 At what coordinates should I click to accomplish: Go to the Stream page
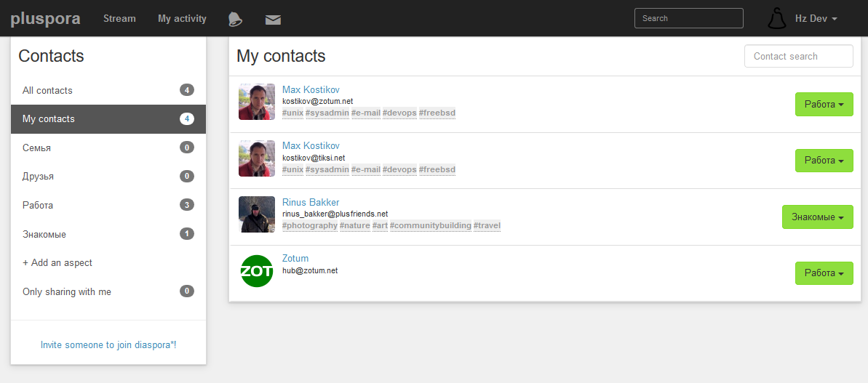click(x=119, y=18)
